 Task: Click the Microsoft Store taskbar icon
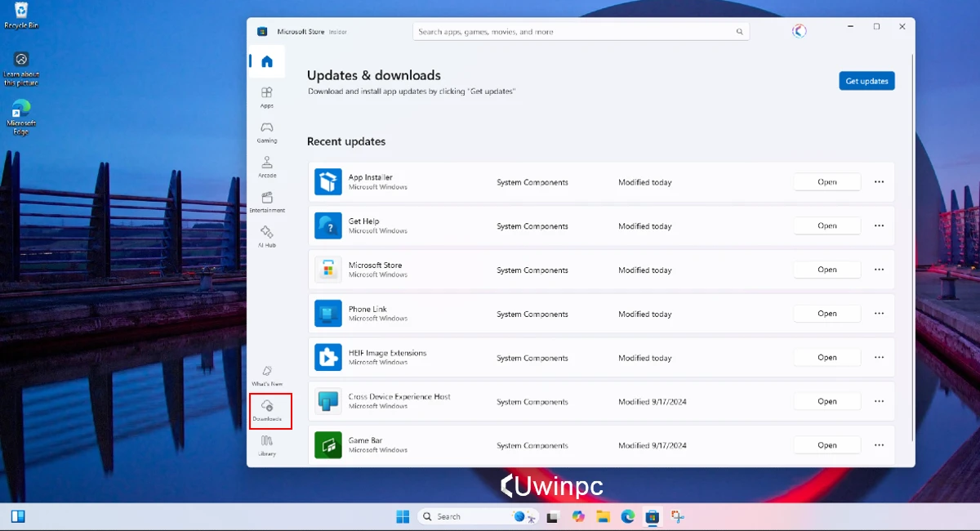click(x=652, y=516)
